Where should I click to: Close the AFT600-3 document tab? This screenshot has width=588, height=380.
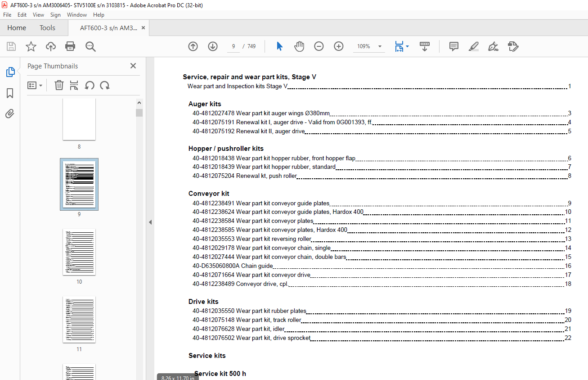[x=143, y=28]
